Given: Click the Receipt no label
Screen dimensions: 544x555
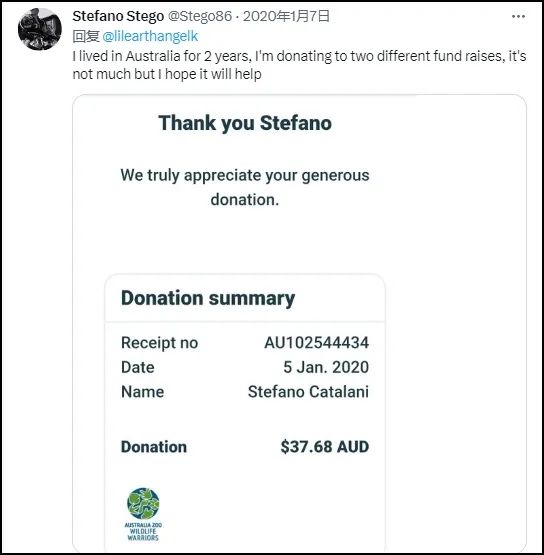Looking at the screenshot, I should point(160,343).
